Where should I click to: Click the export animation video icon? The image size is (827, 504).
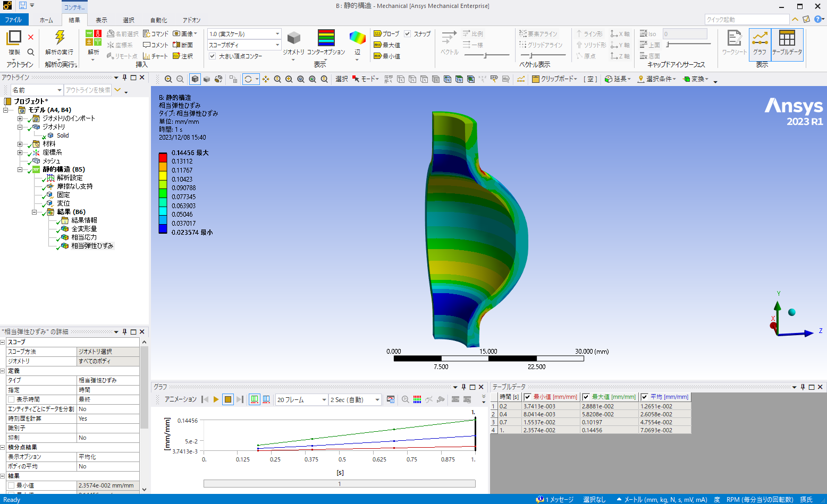[391, 399]
